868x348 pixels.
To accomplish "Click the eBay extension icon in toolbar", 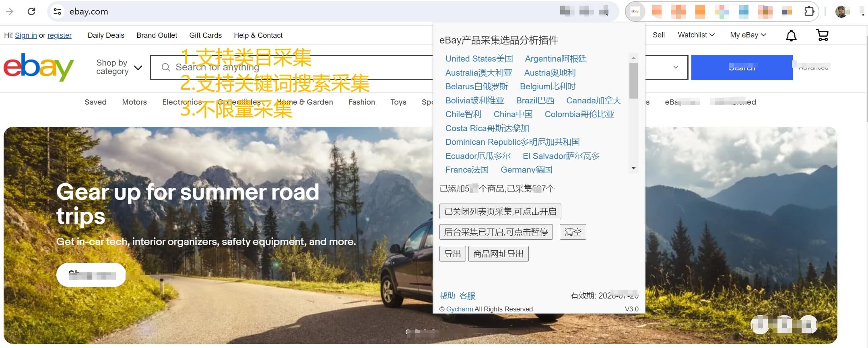I will pos(635,11).
